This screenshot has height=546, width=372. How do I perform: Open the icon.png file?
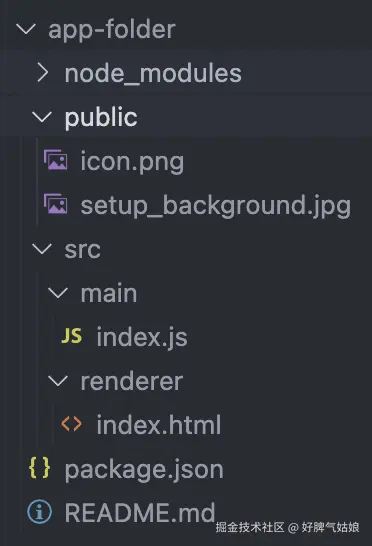(132, 161)
